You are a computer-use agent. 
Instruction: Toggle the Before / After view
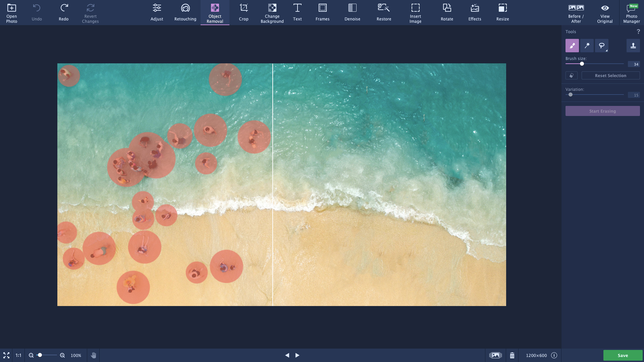(576, 13)
